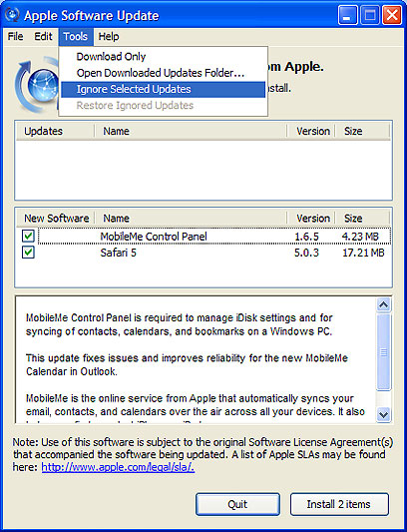The image size is (407, 532).
Task: Uncheck the MobileMe Control Panel checkbox
Action: pos(28,236)
